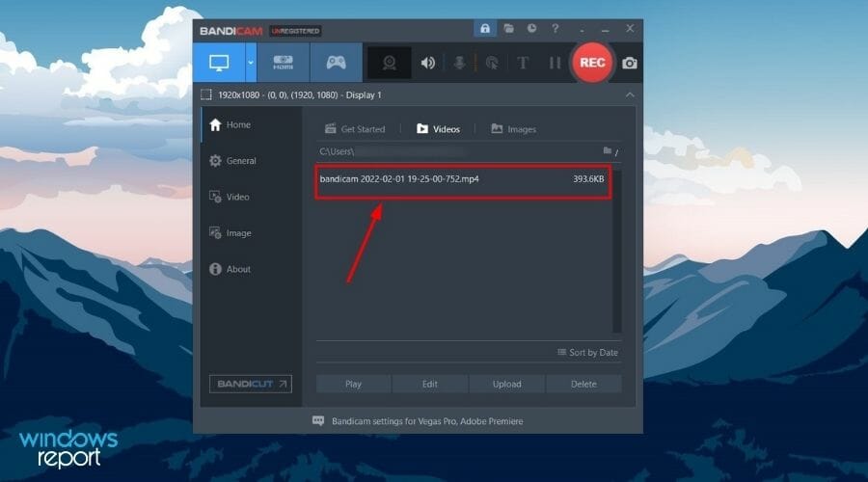Click the lock icon in title bar
This screenshot has height=482, width=868.
(485, 28)
